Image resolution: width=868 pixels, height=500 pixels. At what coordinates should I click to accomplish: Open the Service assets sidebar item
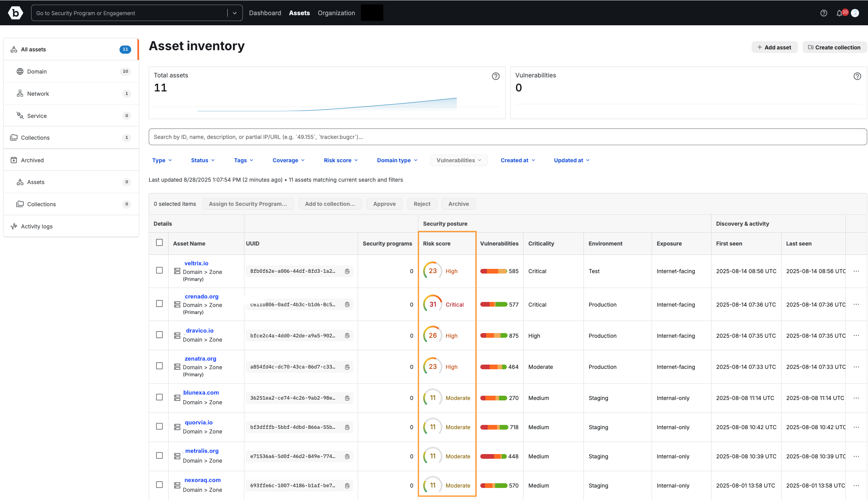click(x=71, y=116)
